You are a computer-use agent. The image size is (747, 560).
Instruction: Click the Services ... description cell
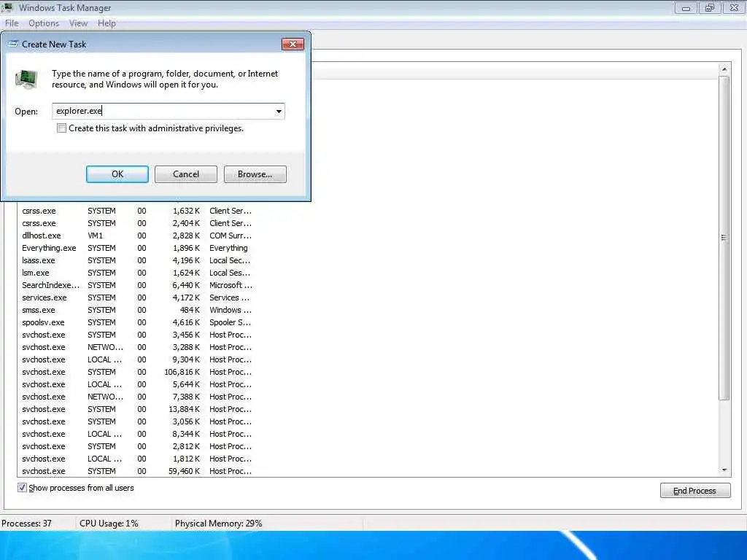[230, 297]
